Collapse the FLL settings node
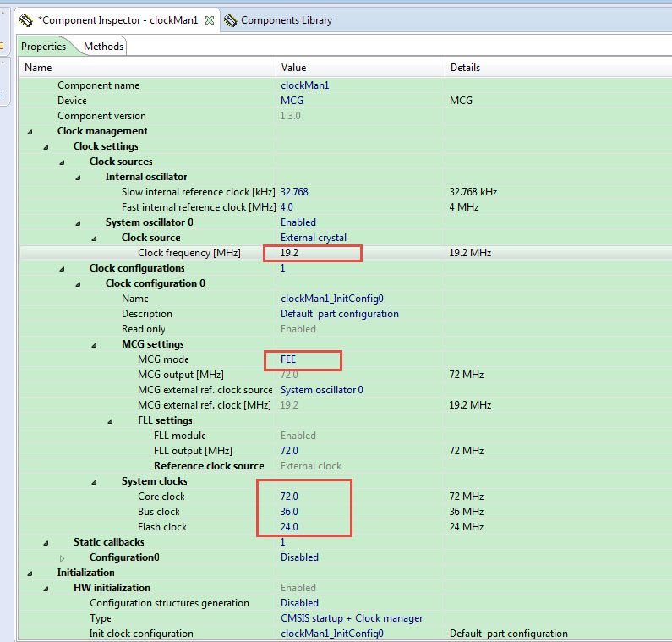Viewport: 672px width, 642px height. point(110,421)
